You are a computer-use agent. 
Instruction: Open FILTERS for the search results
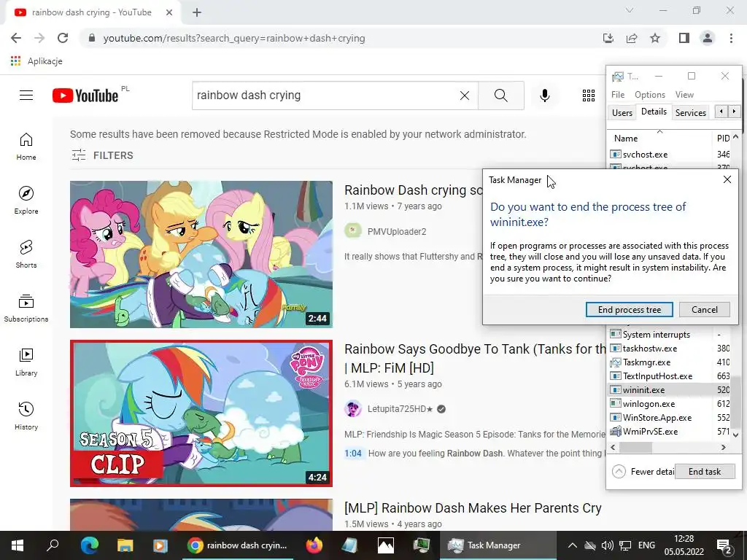pyautogui.click(x=102, y=155)
